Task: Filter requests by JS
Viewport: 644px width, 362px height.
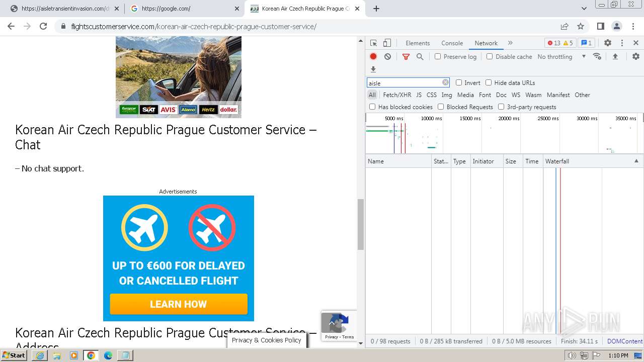Action: [419, 95]
